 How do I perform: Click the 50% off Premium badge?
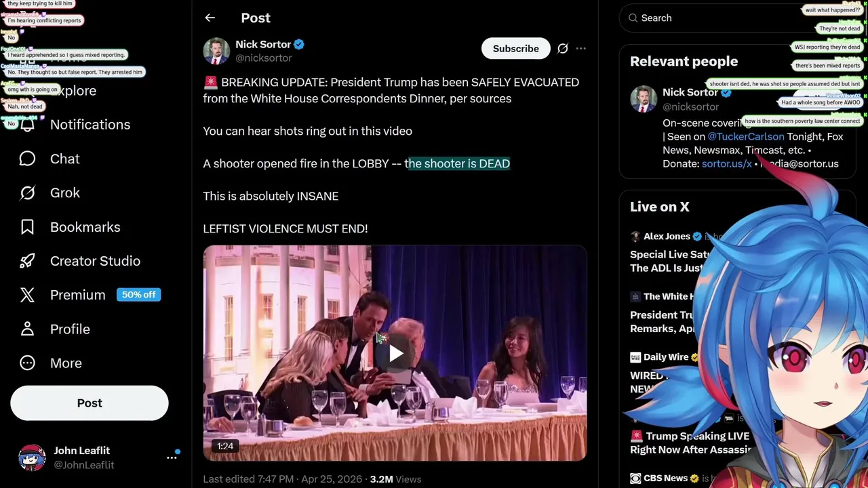[138, 295]
